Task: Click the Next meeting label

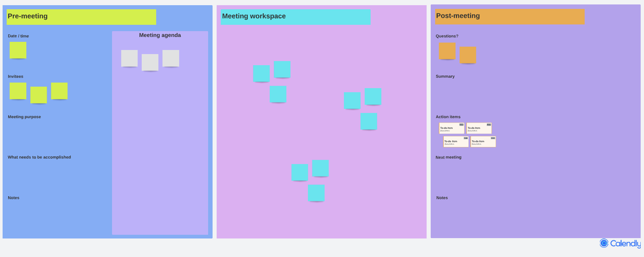Action: tap(448, 157)
